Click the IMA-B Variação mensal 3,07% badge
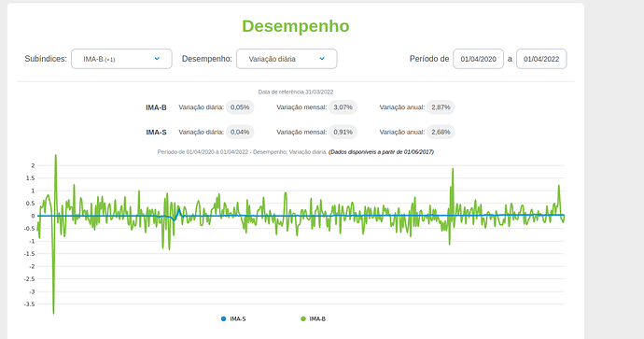Image resolution: width=644 pixels, height=339 pixels. [343, 107]
